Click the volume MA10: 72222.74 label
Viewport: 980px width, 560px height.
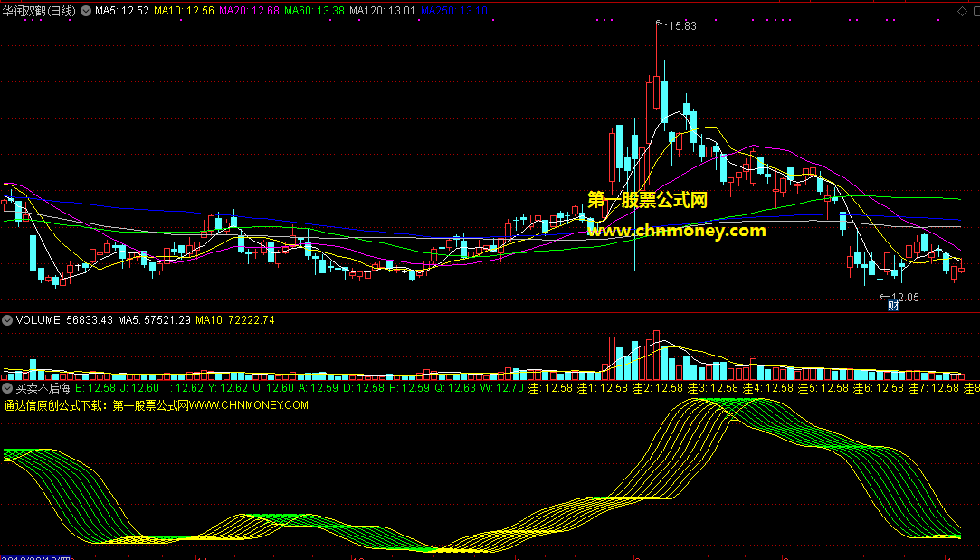point(235,320)
